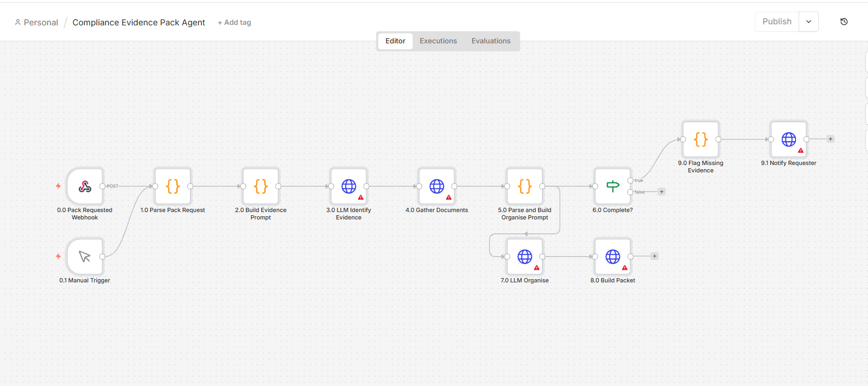Select the 9.0 Flag Missing Evidence node
The width and height of the screenshot is (868, 386).
701,140
